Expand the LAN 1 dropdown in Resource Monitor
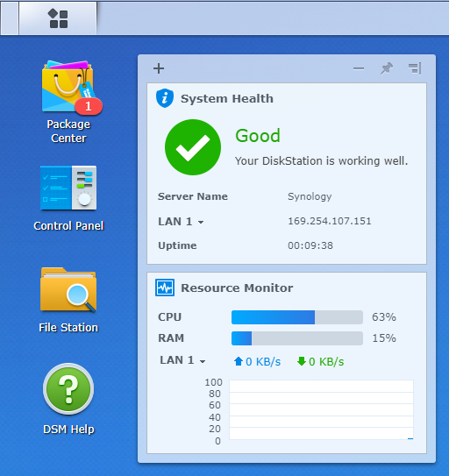The height and width of the screenshot is (476, 449). click(182, 360)
